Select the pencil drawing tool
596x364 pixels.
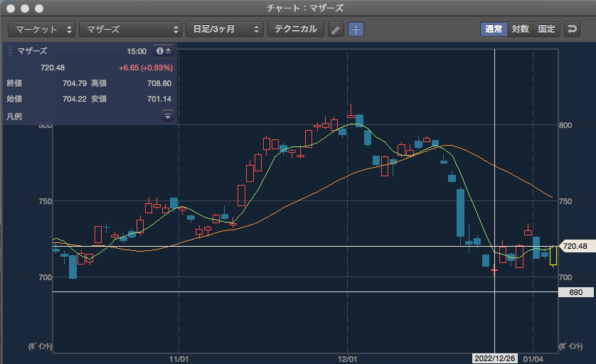pos(336,29)
